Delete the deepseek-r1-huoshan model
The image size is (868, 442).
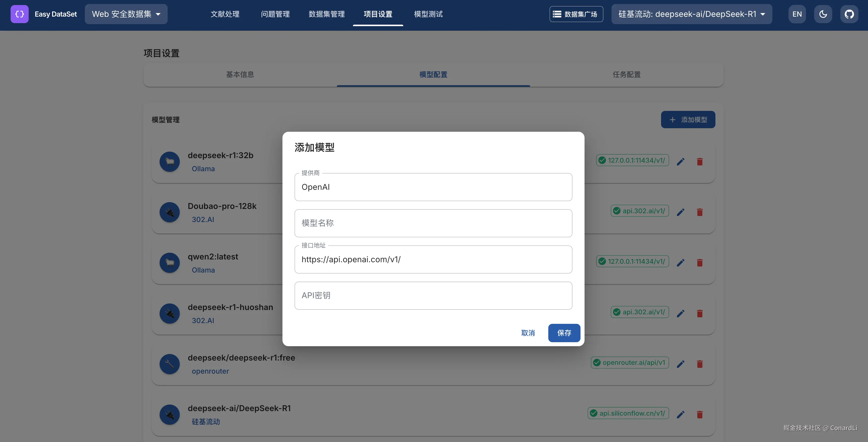700,314
